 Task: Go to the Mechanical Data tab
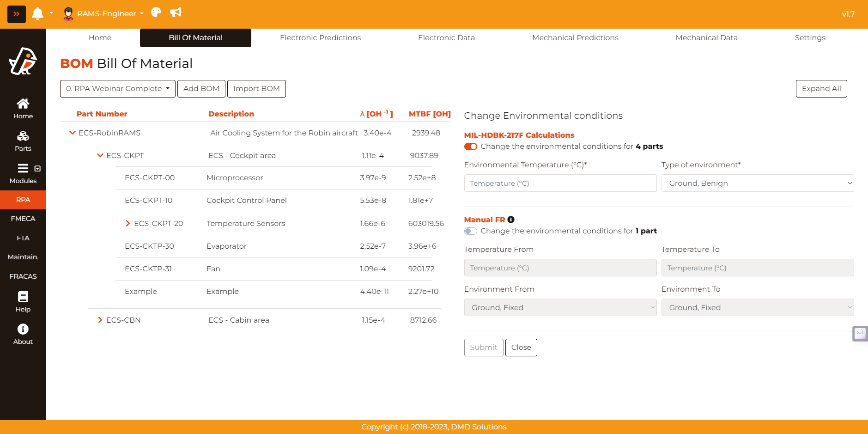706,38
